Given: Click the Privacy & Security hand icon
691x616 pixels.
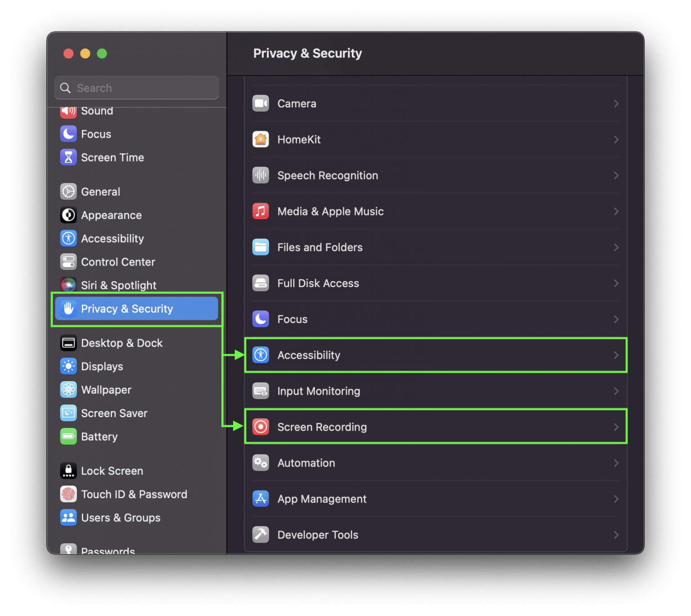Looking at the screenshot, I should click(68, 309).
